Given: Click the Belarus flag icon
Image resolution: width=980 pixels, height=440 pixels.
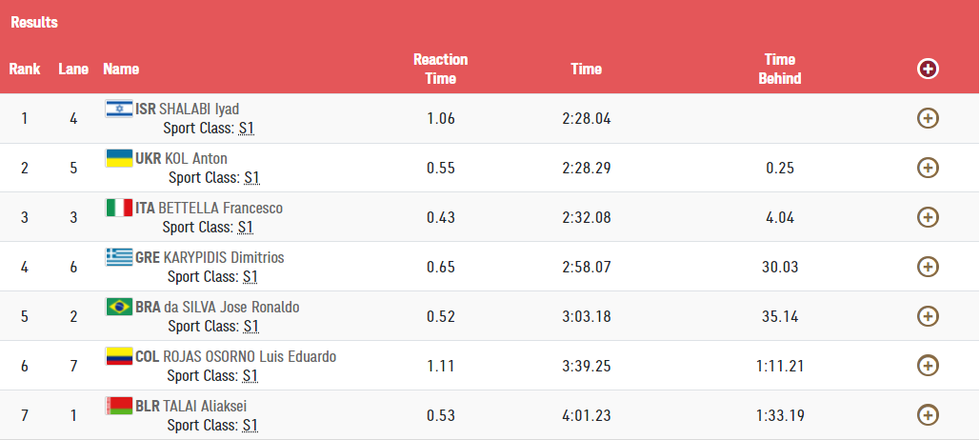Looking at the screenshot, I should [x=118, y=406].
